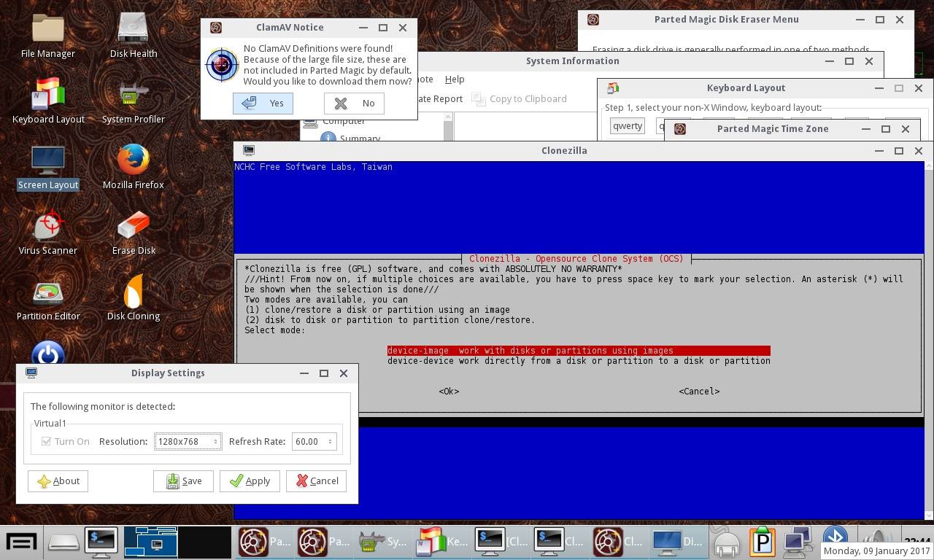934x560 pixels.
Task: Switch to Display Settings taskbar entry
Action: tap(679, 542)
